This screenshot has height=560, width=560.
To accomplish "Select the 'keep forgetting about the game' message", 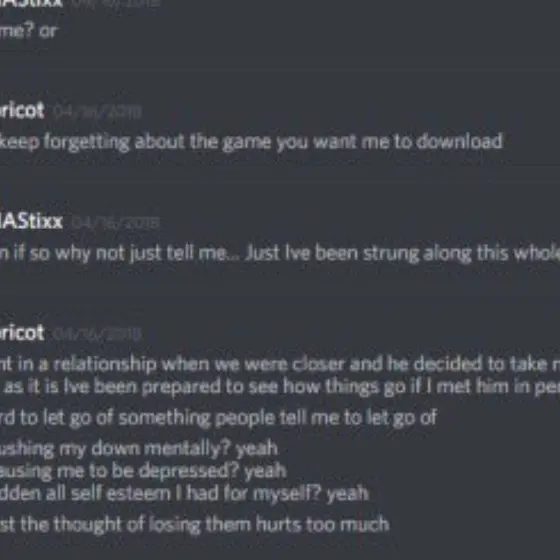I will (x=251, y=142).
